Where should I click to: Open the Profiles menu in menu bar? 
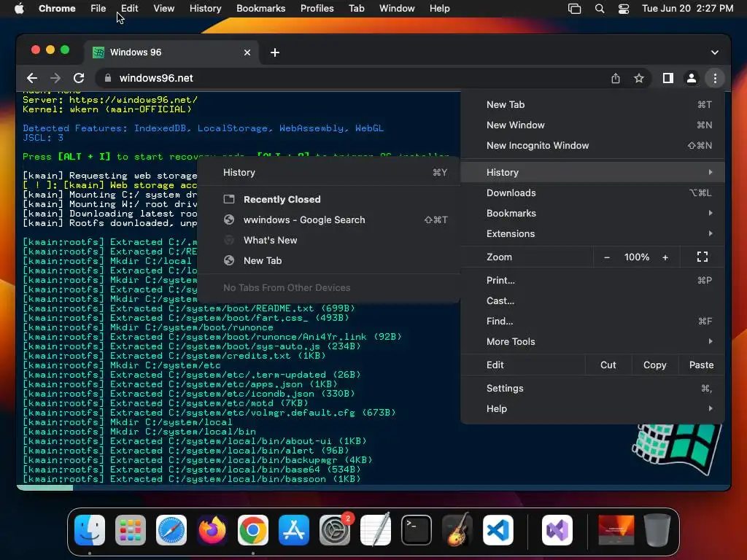pos(317,9)
